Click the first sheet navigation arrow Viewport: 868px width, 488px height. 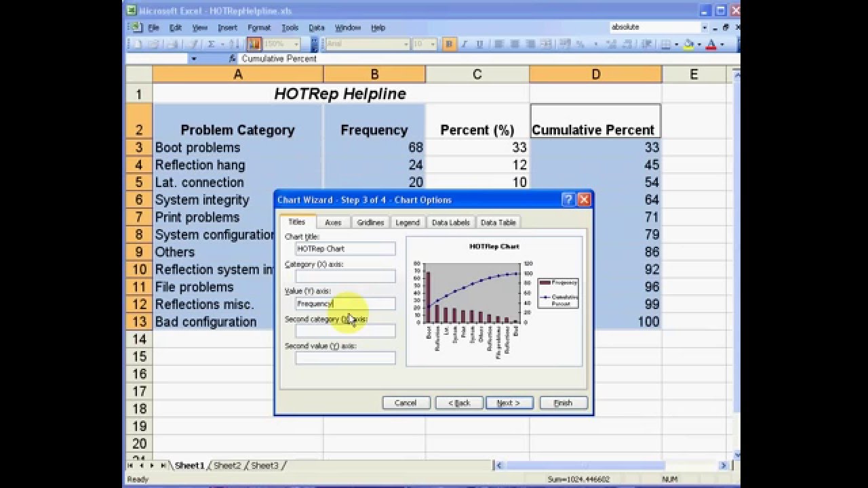point(130,466)
